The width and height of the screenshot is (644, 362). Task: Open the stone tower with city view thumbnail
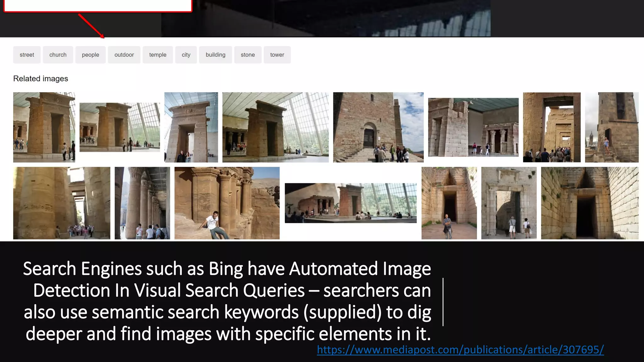coord(612,127)
